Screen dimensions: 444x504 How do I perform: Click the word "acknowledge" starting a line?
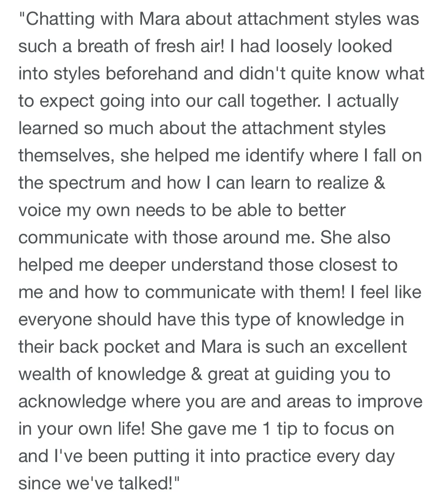(72, 402)
